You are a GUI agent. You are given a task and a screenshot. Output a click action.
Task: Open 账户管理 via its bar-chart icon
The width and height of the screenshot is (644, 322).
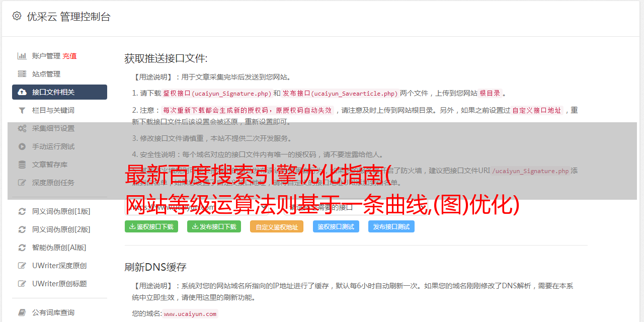(x=22, y=56)
